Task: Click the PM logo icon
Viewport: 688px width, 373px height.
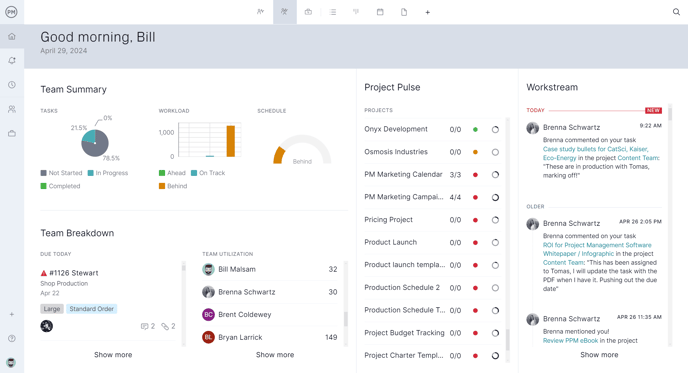Action: [x=11, y=12]
